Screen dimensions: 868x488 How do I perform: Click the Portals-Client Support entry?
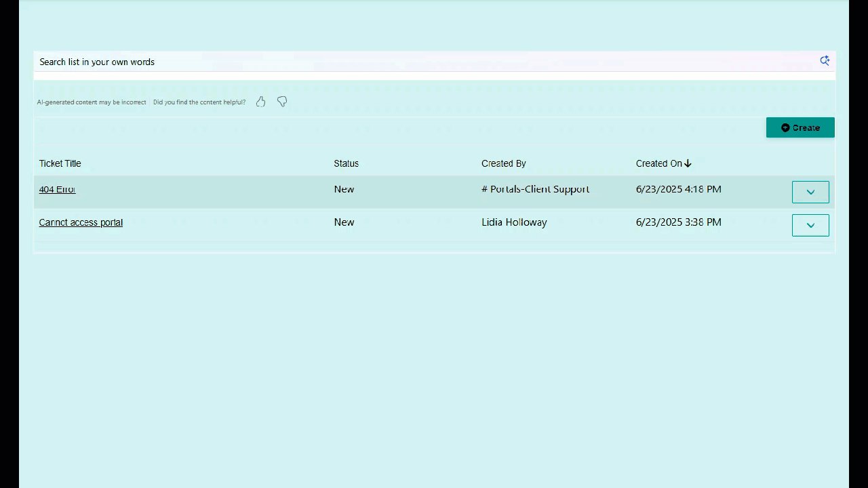coord(535,189)
